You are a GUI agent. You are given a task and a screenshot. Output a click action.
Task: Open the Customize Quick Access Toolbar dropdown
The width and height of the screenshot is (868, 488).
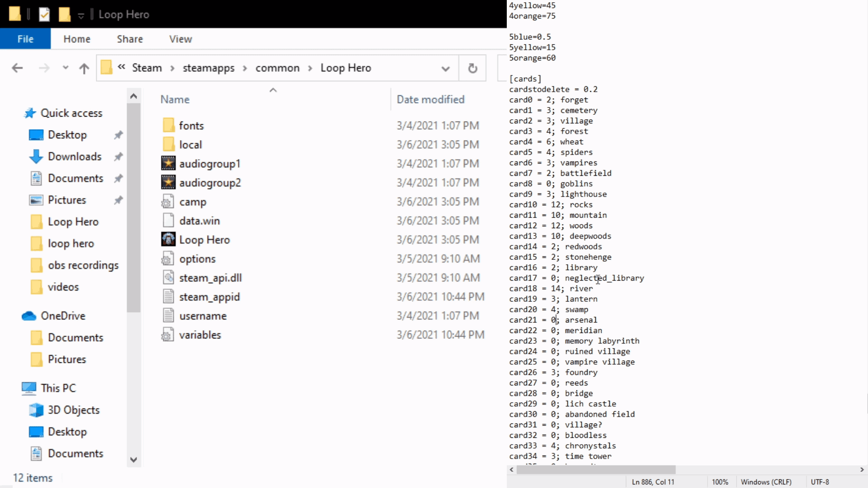coord(81,15)
